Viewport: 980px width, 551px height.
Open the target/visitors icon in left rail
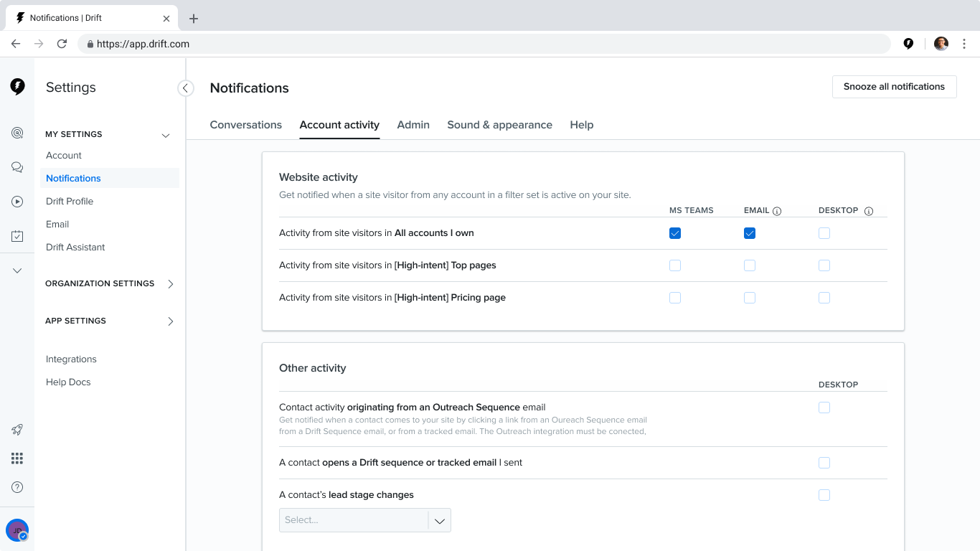coord(17,133)
